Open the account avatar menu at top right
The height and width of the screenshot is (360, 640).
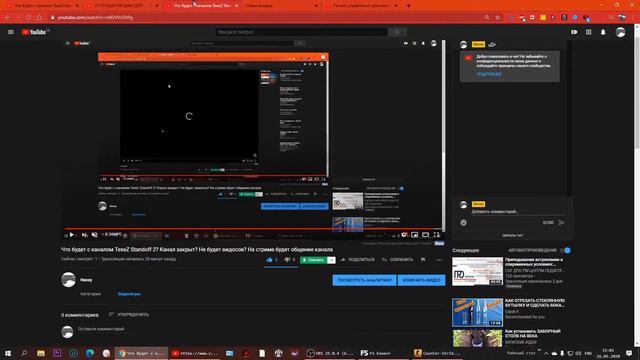(x=620, y=32)
